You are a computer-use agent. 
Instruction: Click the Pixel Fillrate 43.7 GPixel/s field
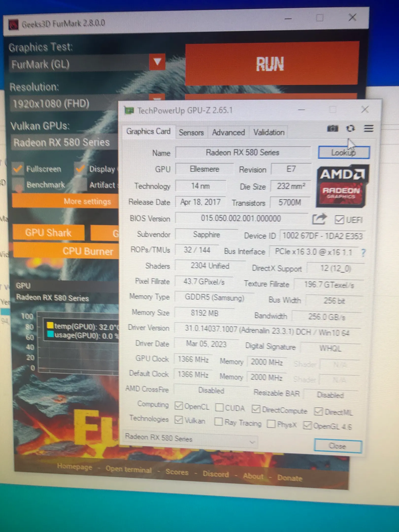[x=204, y=282]
